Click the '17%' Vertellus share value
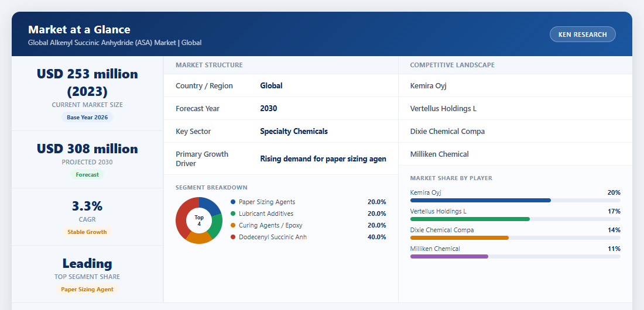The height and width of the screenshot is (310, 644). tap(614, 212)
